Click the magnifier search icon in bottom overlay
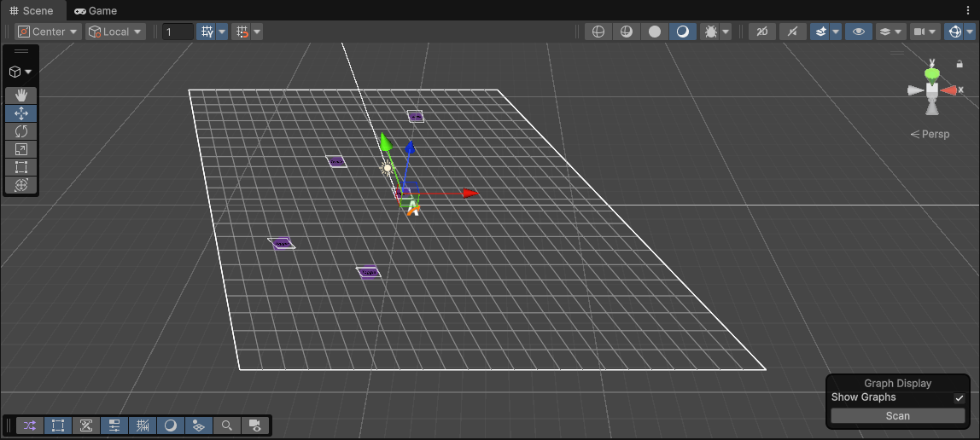The image size is (980, 440). pos(227,425)
